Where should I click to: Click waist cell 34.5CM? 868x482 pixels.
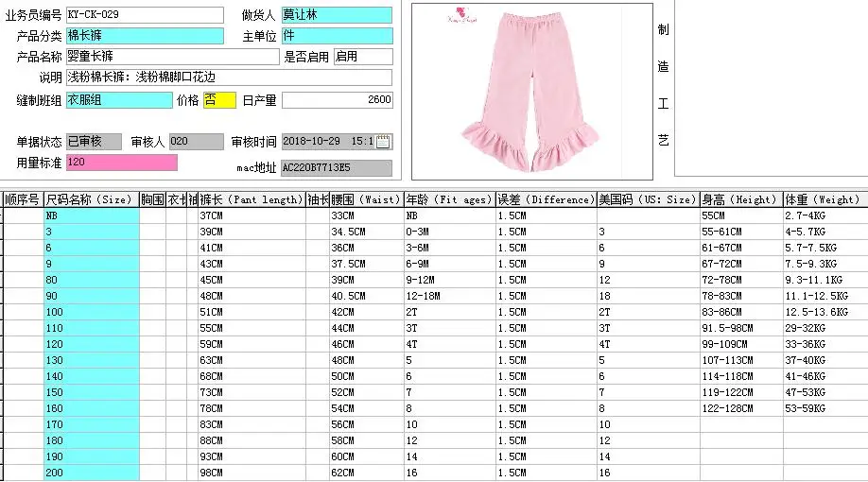(367, 232)
